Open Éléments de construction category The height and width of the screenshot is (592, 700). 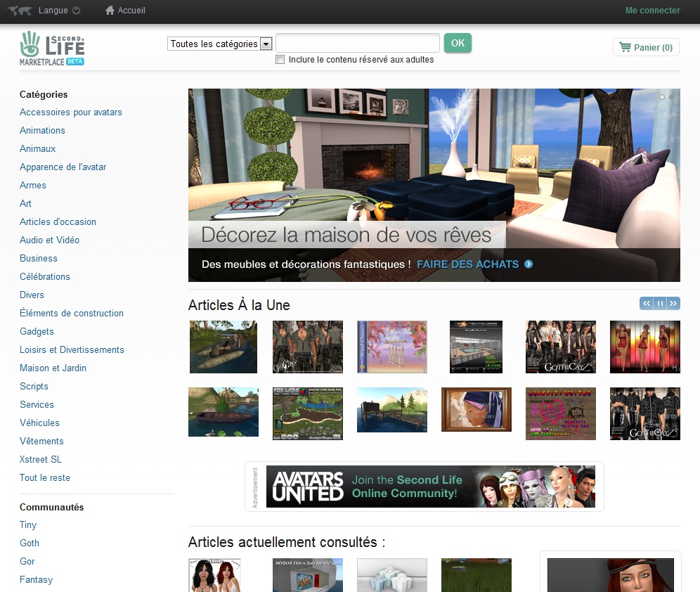[72, 313]
